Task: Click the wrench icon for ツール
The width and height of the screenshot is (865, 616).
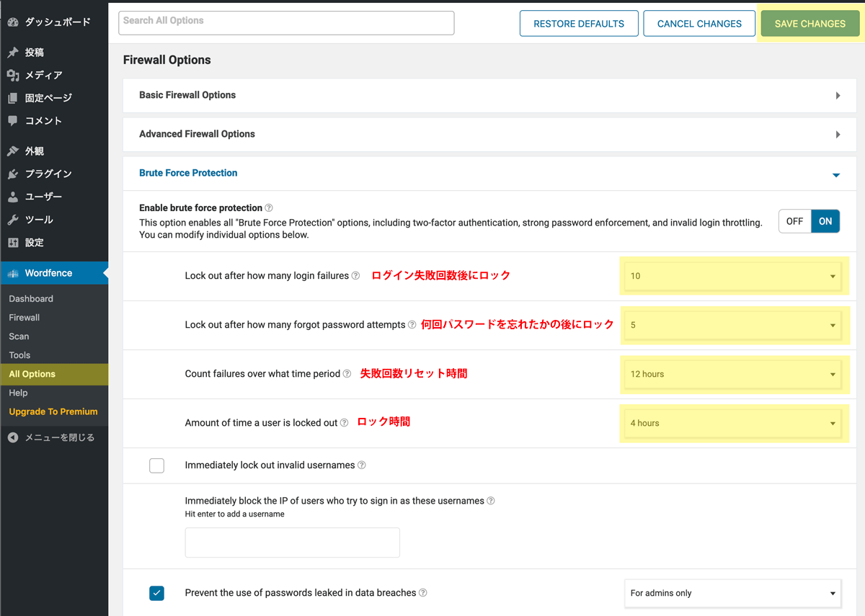Action: point(13,220)
